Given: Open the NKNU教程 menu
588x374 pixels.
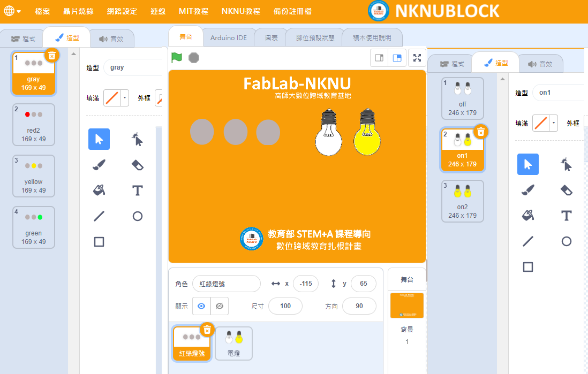Looking at the screenshot, I should click(x=241, y=11).
